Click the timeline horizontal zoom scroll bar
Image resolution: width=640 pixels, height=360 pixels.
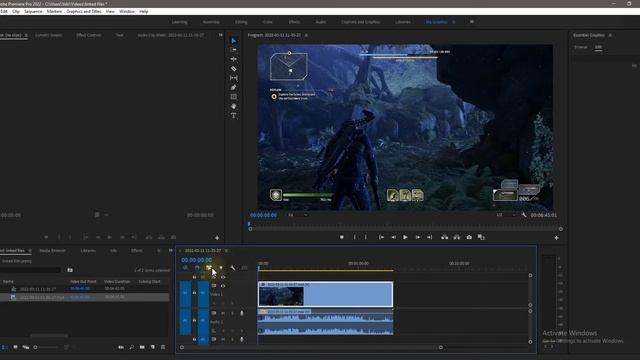pos(311,347)
